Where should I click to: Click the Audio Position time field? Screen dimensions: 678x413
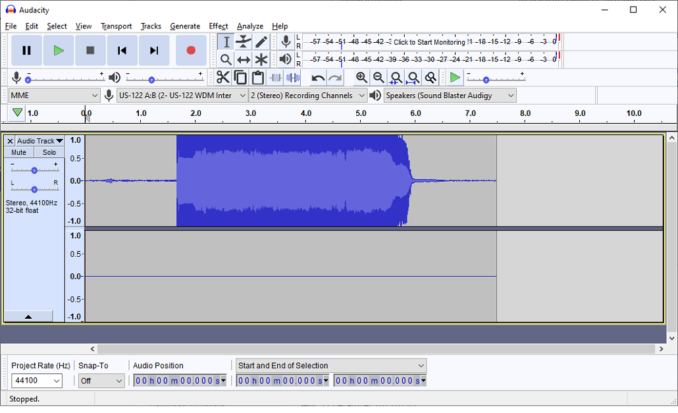[180, 381]
